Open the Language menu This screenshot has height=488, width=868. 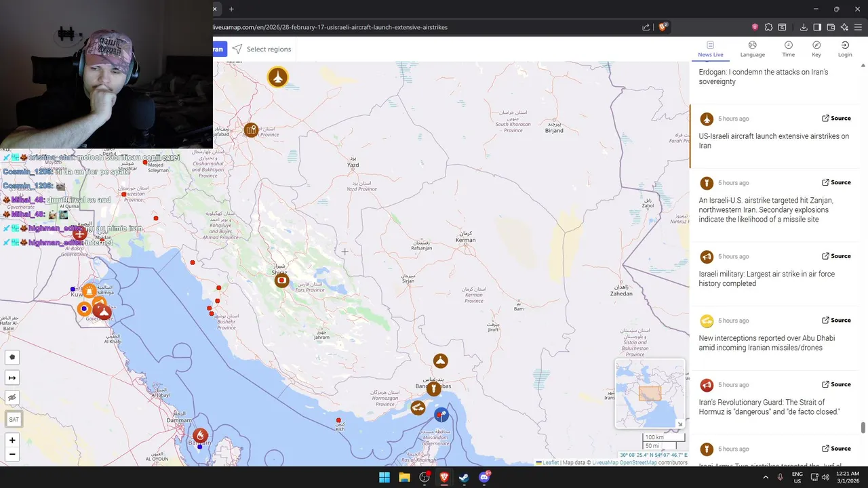[x=752, y=49]
